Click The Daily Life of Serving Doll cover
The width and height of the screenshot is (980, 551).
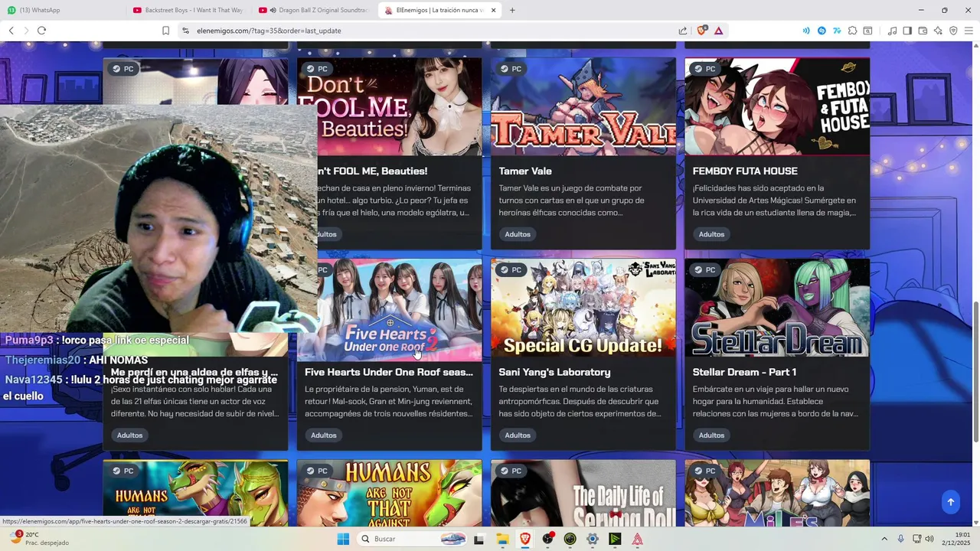(583, 493)
